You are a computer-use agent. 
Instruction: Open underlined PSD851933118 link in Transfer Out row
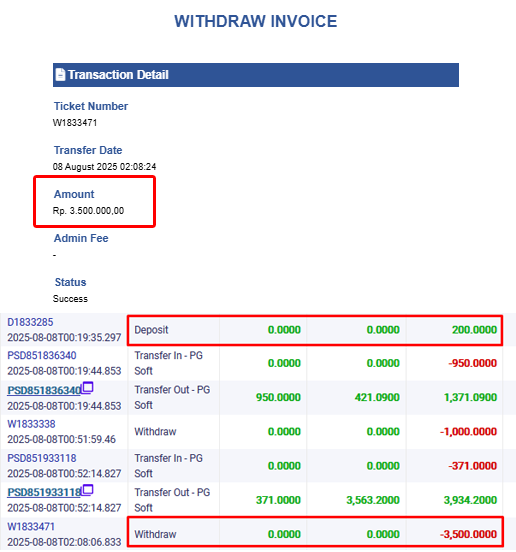coord(44,492)
